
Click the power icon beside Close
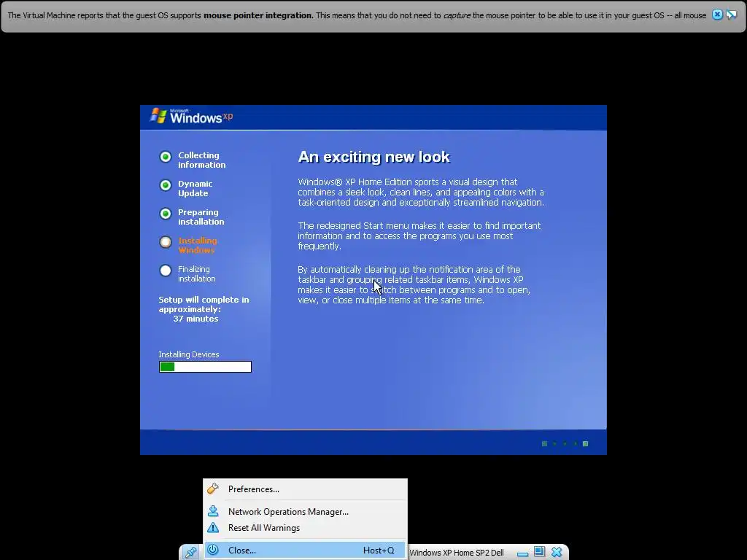tap(213, 550)
